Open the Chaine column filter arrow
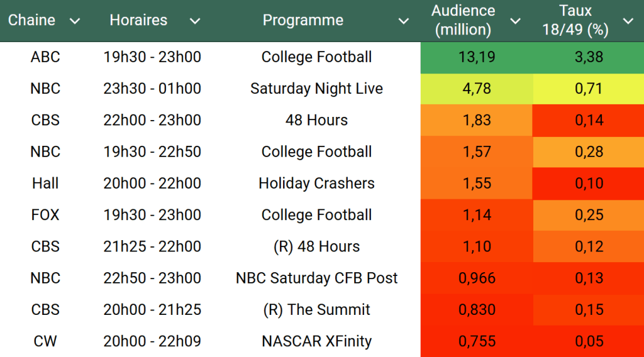Image resolution: width=644 pixels, height=357 pixels. click(75, 21)
